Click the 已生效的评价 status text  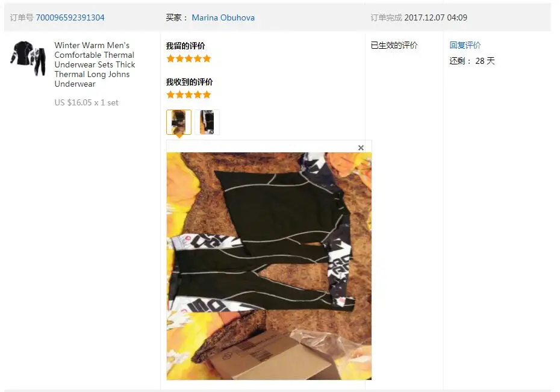[x=394, y=45]
